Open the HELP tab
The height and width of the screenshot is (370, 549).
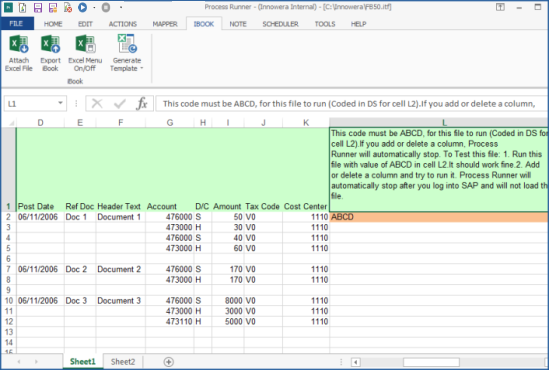point(359,24)
